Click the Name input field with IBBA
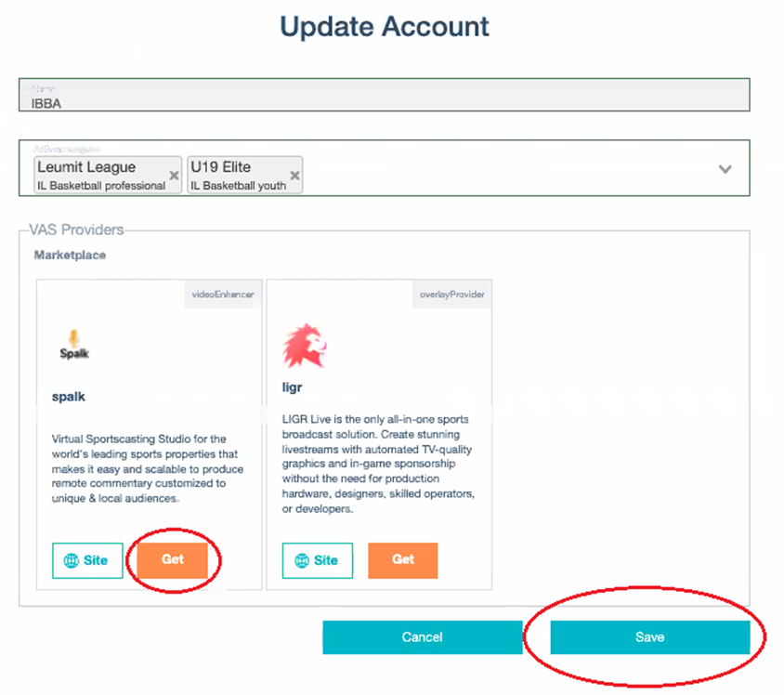 click(x=384, y=95)
